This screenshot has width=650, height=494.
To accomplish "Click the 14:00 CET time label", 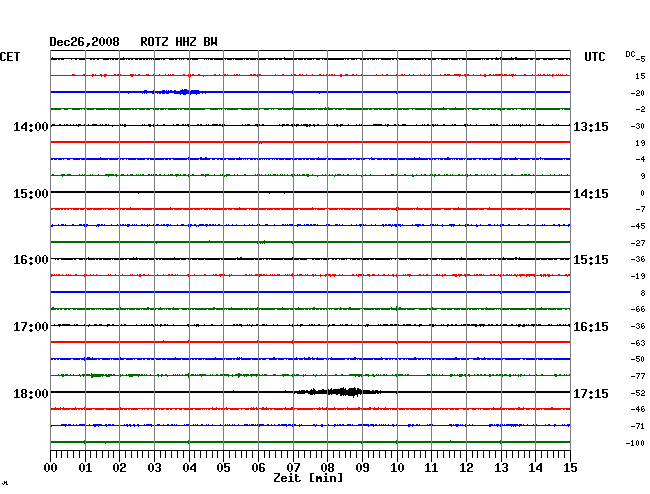I will (31, 126).
